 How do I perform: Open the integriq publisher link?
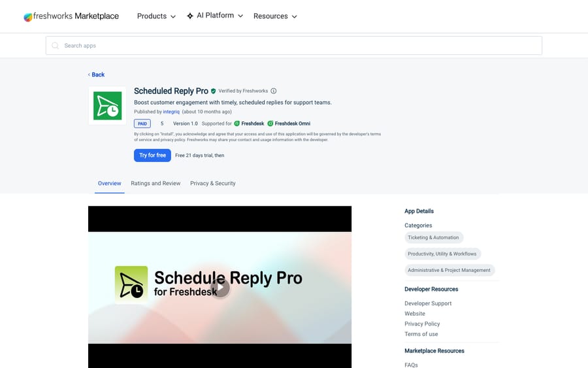point(171,112)
